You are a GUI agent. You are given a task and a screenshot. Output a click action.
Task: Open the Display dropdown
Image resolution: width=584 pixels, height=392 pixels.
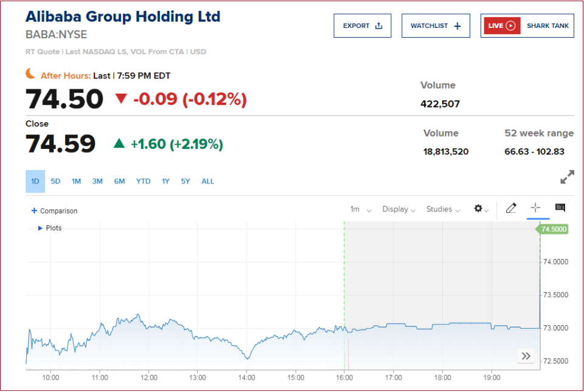point(398,209)
